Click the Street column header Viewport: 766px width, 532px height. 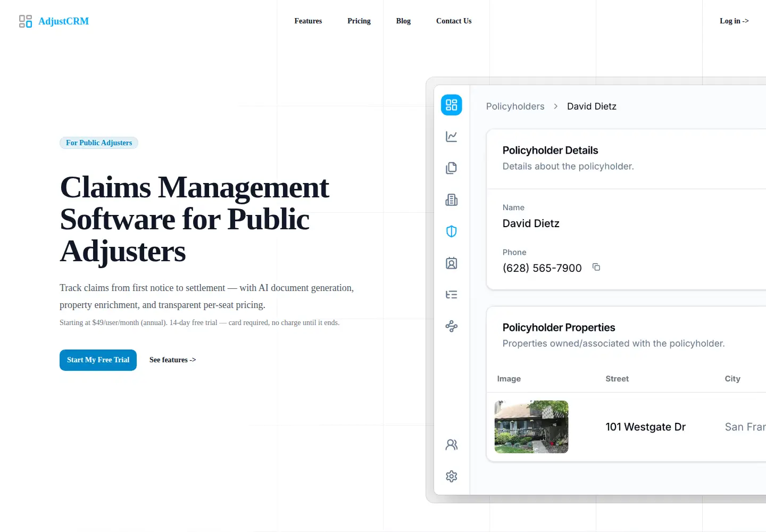click(x=617, y=379)
